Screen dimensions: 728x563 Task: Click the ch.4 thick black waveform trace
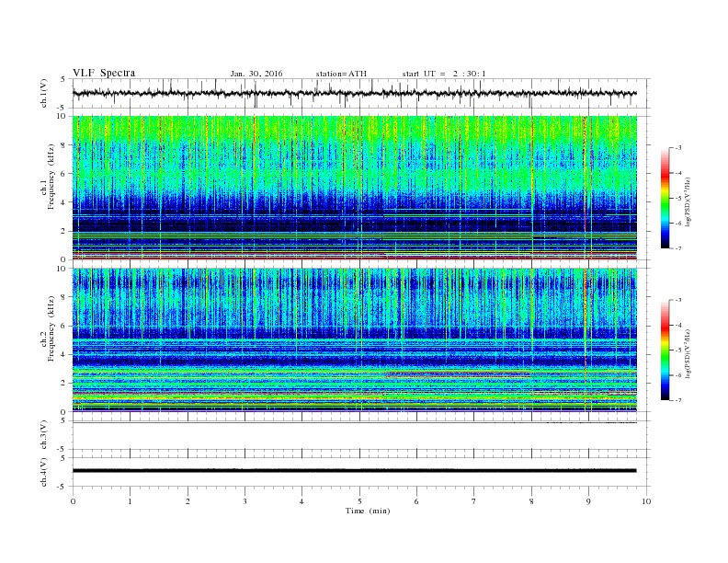[355, 471]
